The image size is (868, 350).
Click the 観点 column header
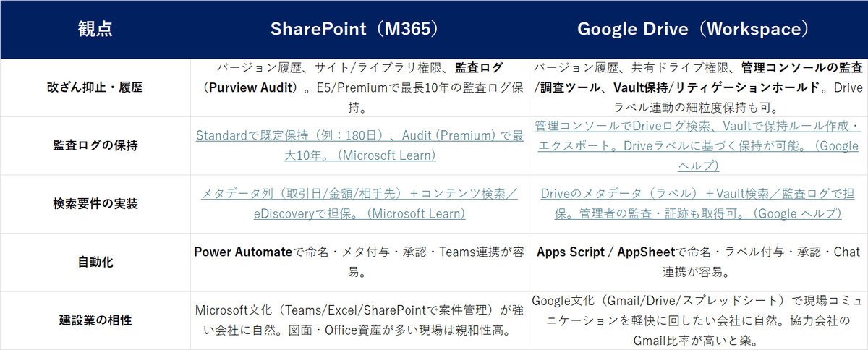[x=95, y=30]
